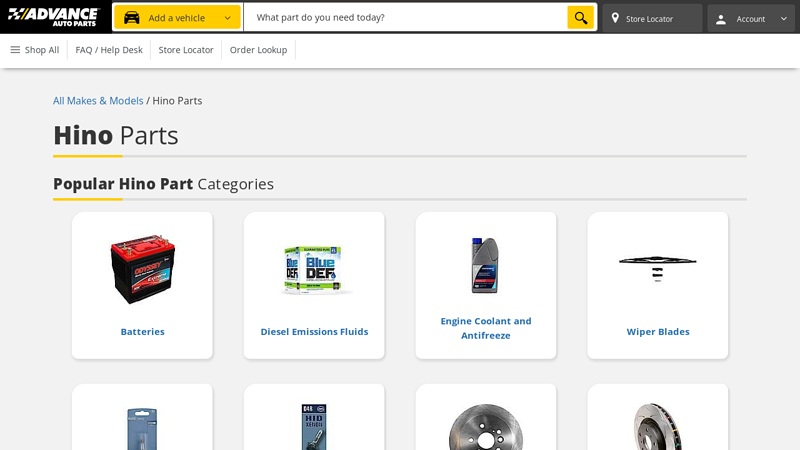Submit search with the magnifying glass button

click(x=581, y=17)
